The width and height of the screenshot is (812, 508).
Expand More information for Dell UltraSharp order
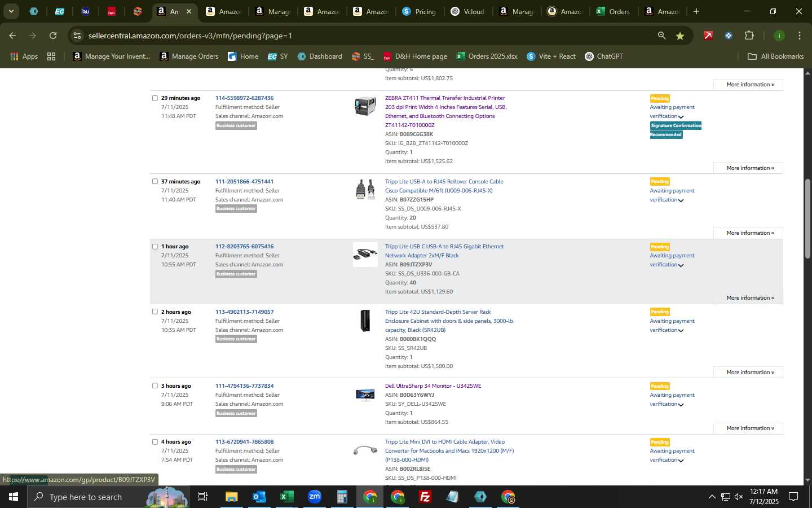748,428
